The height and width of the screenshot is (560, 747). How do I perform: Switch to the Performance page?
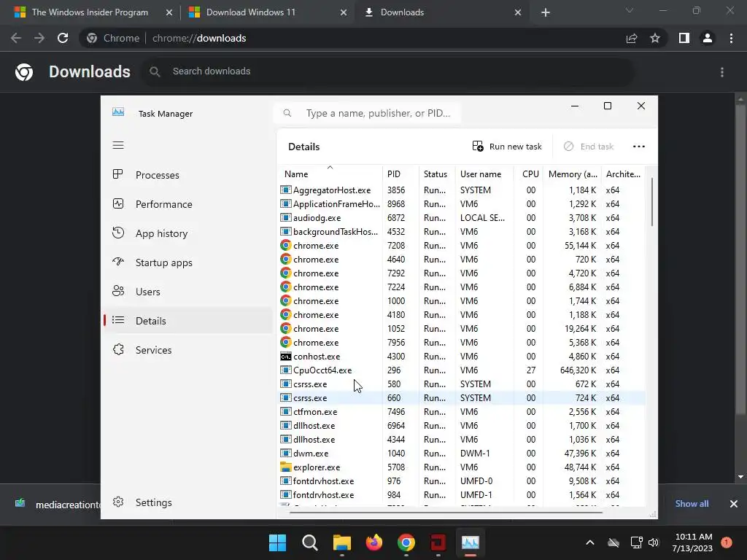pos(188,204)
